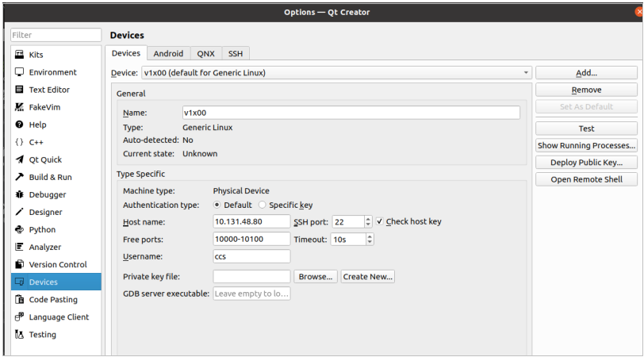Increase the SSH port spinner value

[x=368, y=219]
